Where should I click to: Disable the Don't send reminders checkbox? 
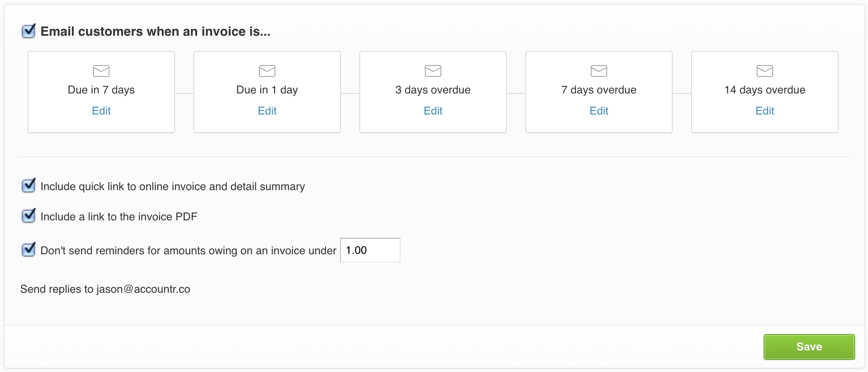pyautogui.click(x=29, y=250)
